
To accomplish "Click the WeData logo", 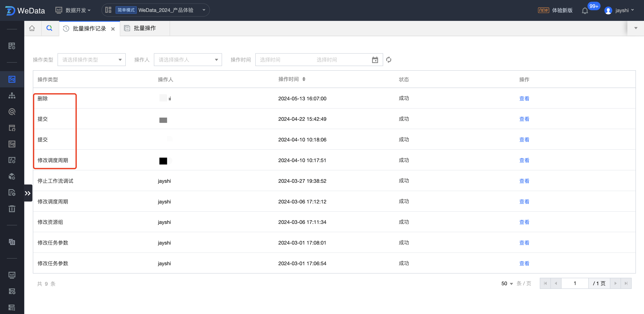I will [x=25, y=10].
